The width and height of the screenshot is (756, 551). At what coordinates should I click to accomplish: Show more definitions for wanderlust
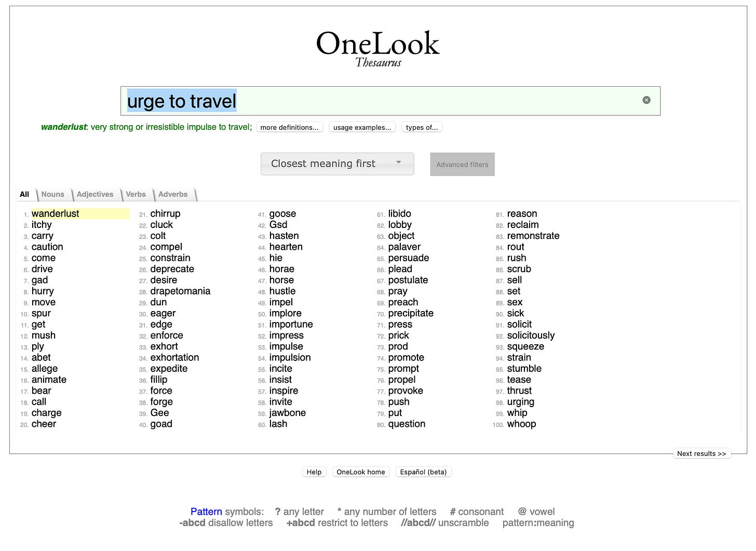[290, 127]
